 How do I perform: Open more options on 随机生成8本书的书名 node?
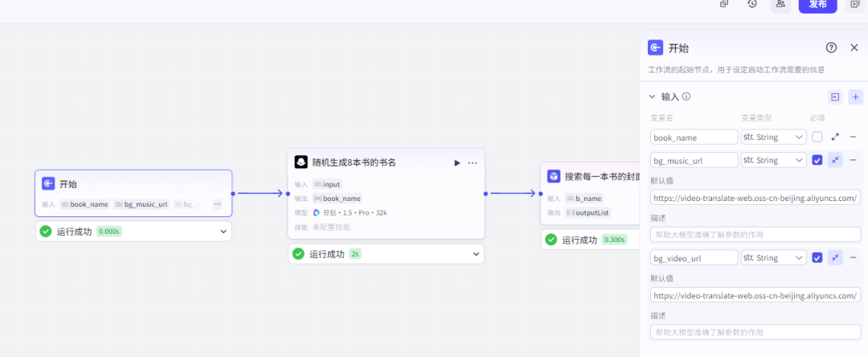pos(473,162)
